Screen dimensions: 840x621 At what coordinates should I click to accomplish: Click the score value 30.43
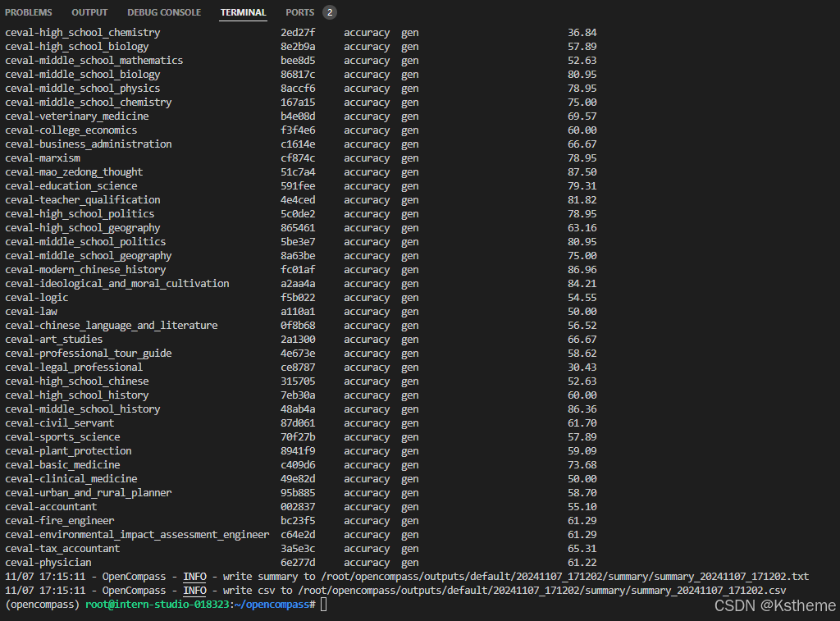582,367
